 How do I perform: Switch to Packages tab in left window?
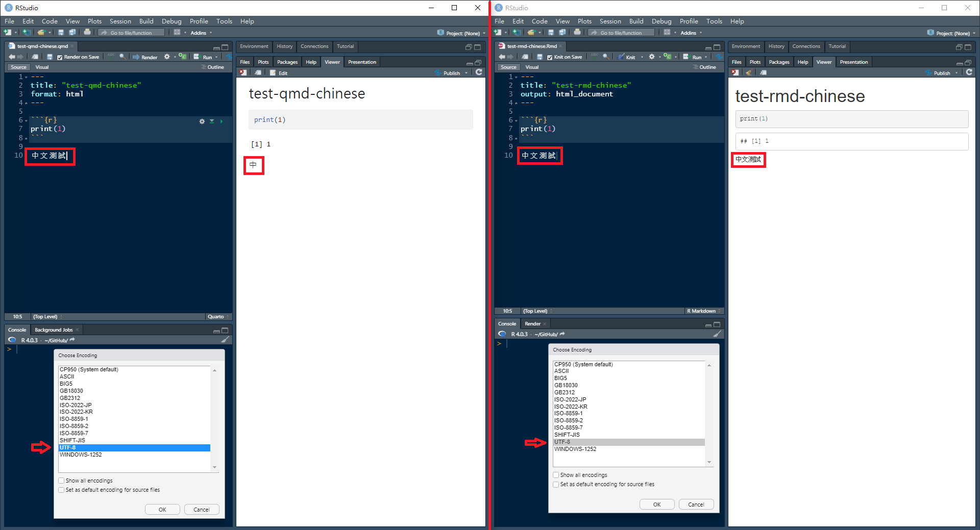pos(287,62)
